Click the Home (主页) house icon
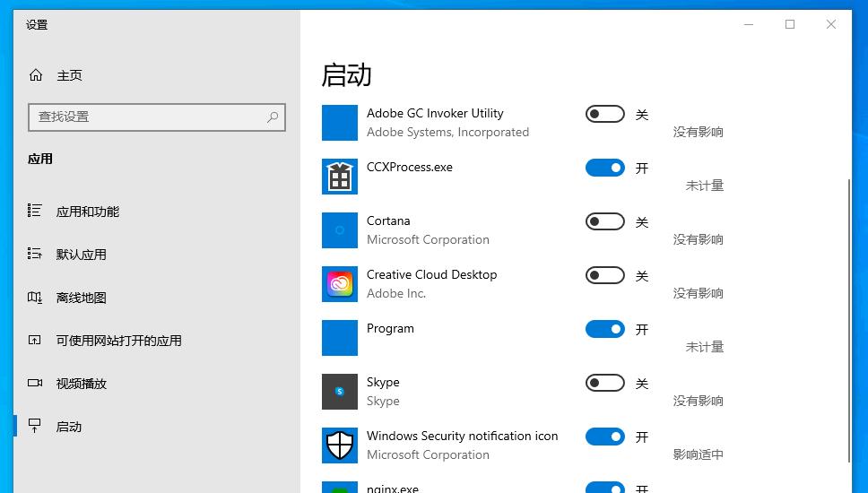868x493 pixels. tap(36, 75)
